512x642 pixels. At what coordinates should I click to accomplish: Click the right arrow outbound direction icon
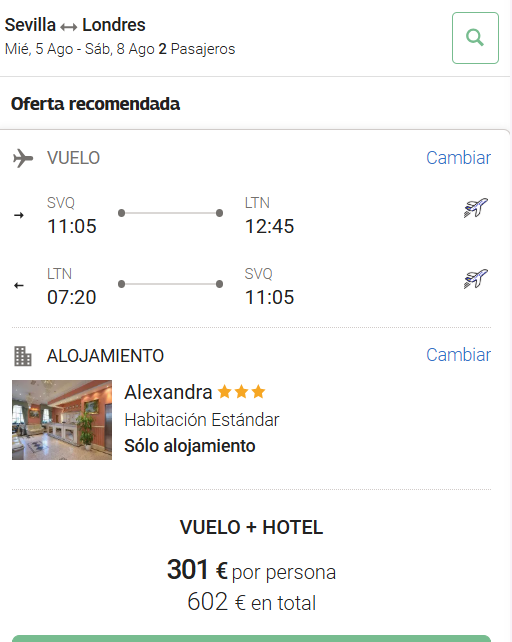tap(19, 215)
